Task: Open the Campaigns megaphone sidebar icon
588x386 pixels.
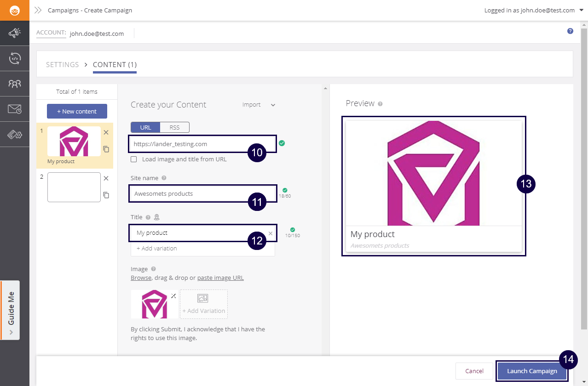Action: (15, 33)
